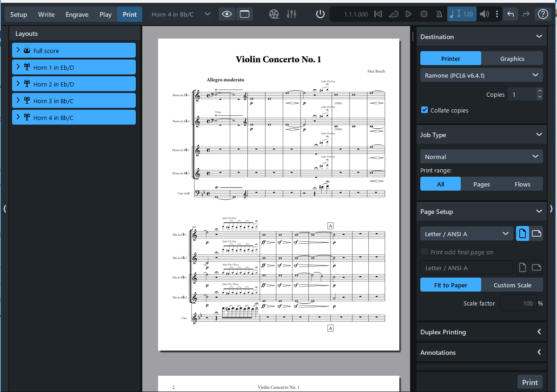Expand the Duplex Printing section
This screenshot has width=557, height=392.
pos(539,332)
